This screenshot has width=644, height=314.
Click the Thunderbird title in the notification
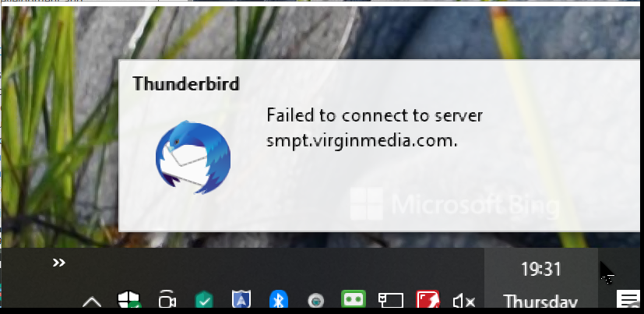tap(185, 84)
